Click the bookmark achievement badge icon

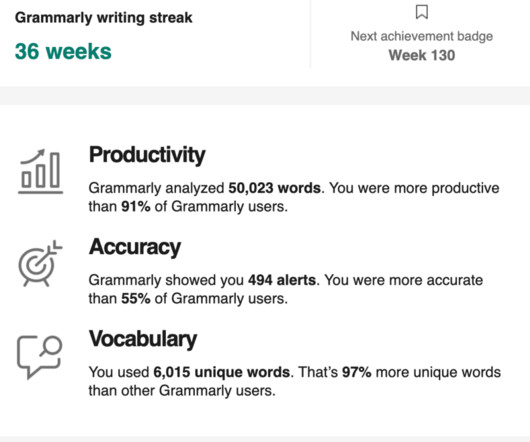(x=421, y=12)
